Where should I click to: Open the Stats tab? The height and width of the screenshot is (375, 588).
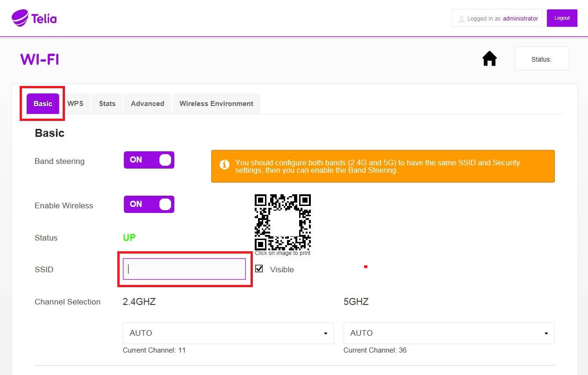107,104
